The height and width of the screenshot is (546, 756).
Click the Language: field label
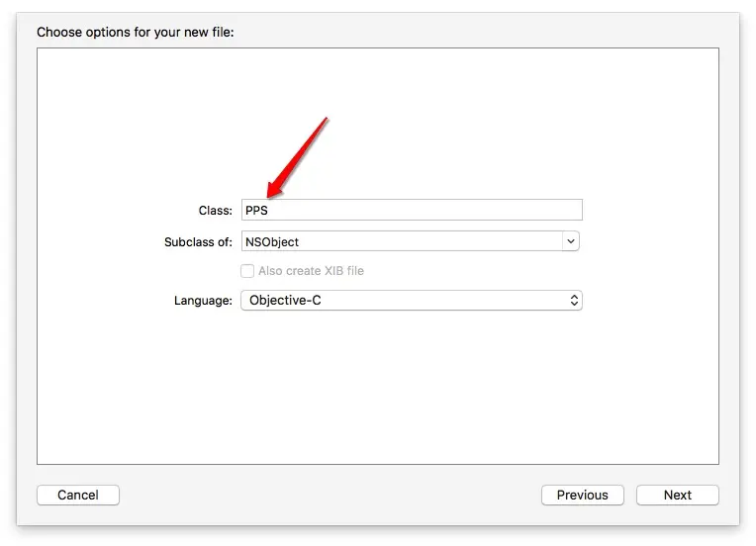203,300
